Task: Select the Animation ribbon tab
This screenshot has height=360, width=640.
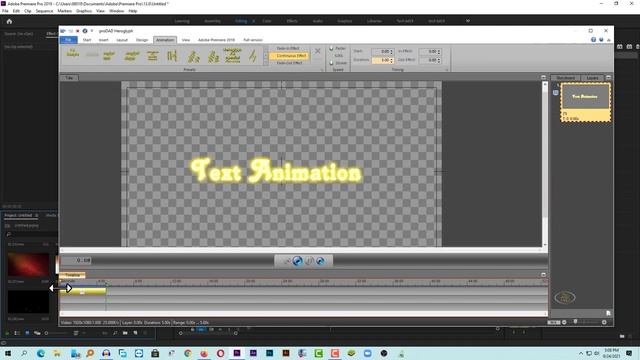Action: point(165,40)
